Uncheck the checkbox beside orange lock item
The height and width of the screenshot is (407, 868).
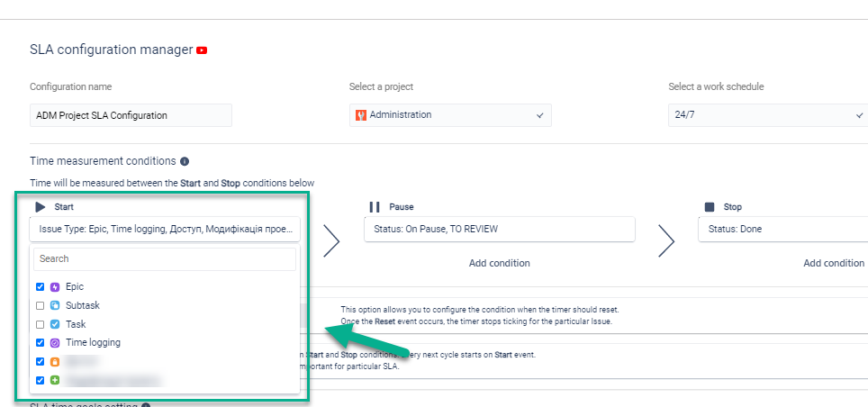coord(40,362)
